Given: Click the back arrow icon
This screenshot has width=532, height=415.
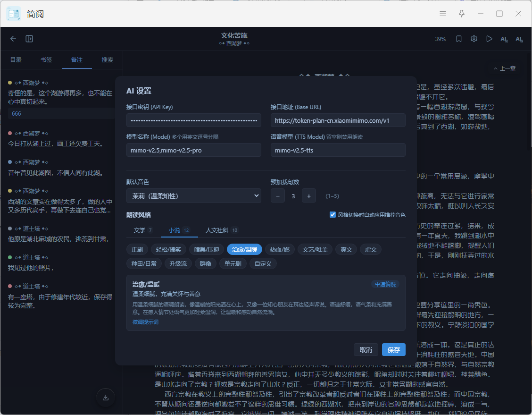Looking at the screenshot, I should coord(13,39).
